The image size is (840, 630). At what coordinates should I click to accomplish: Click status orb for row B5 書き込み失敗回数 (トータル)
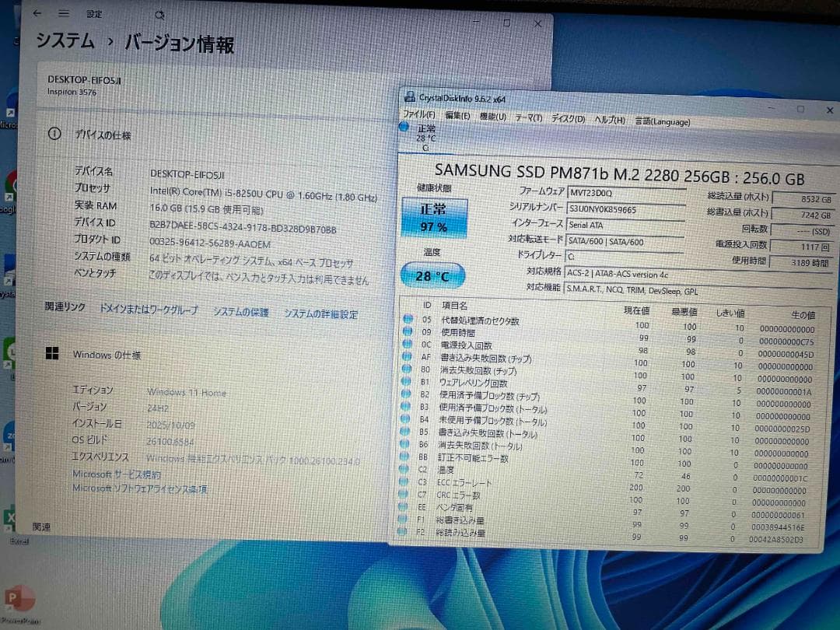(x=405, y=431)
